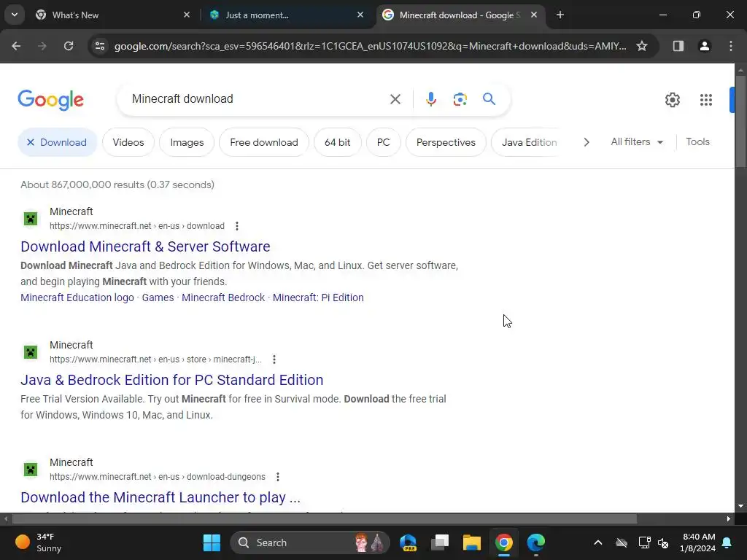The width and height of the screenshot is (747, 560).
Task: Start voice search with microphone
Action: [x=430, y=99]
